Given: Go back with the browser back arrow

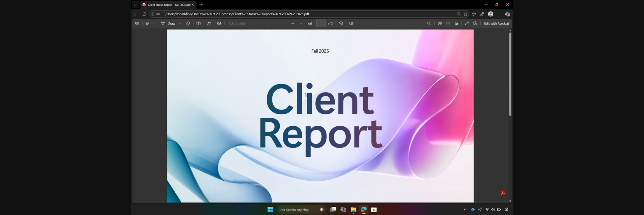Looking at the screenshot, I should click(136, 14).
